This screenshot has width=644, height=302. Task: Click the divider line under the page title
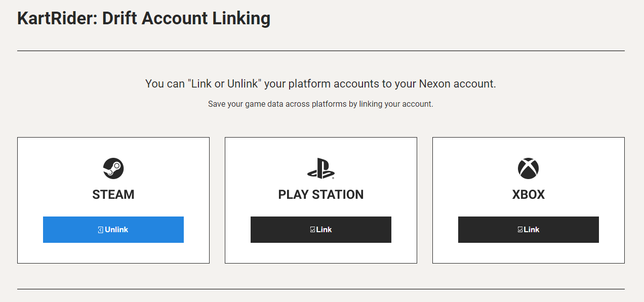(x=321, y=51)
